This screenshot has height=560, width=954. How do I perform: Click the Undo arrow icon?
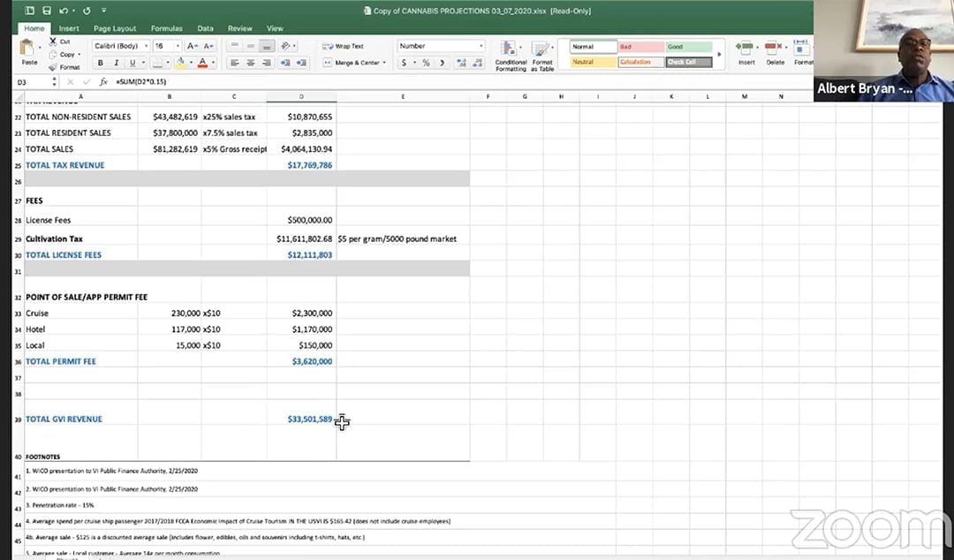[x=64, y=11]
